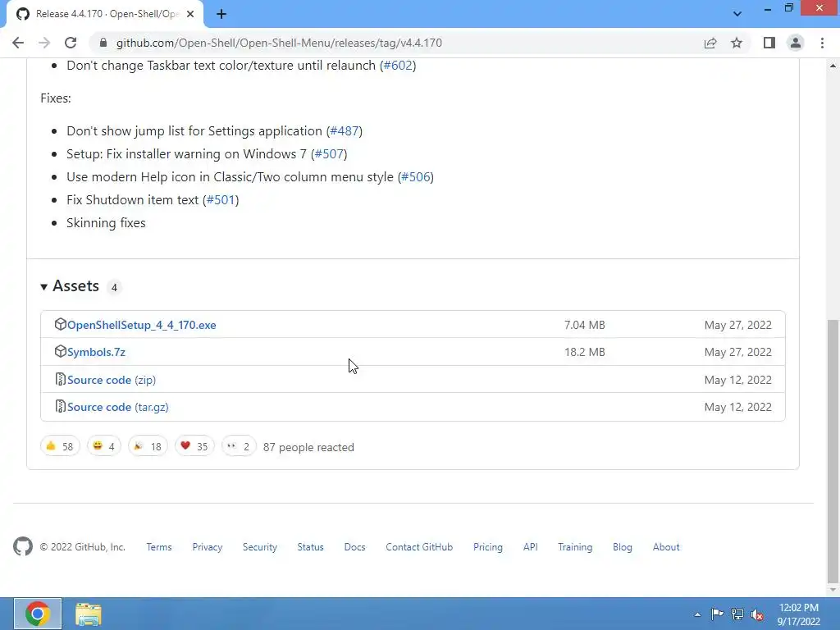Click the padlock site info icon

[x=103, y=43]
